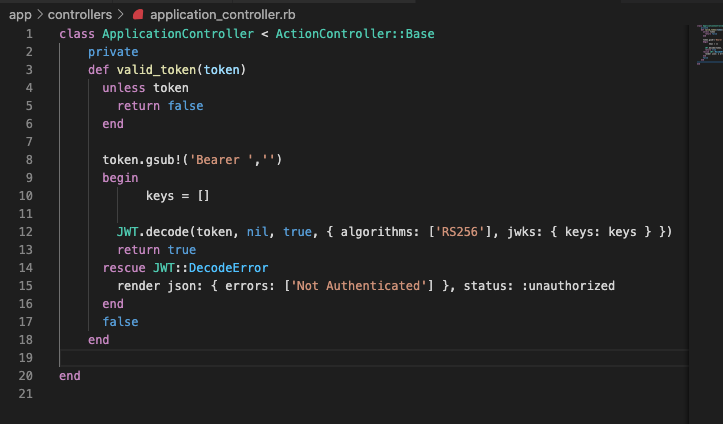Open the app folder breadcrumb
The width and height of the screenshot is (723, 424).
[20, 15]
